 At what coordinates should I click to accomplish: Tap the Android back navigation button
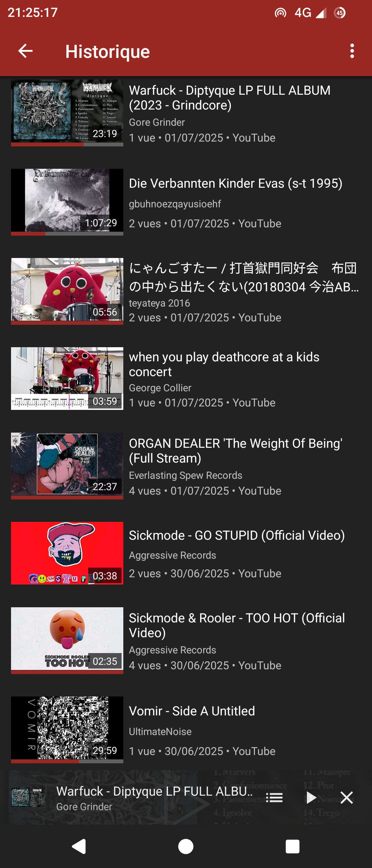(x=79, y=846)
